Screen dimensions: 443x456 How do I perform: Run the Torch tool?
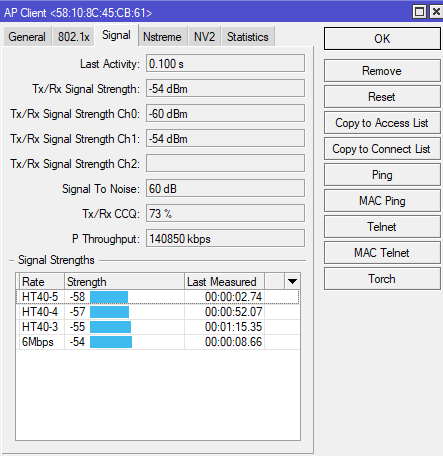382,279
